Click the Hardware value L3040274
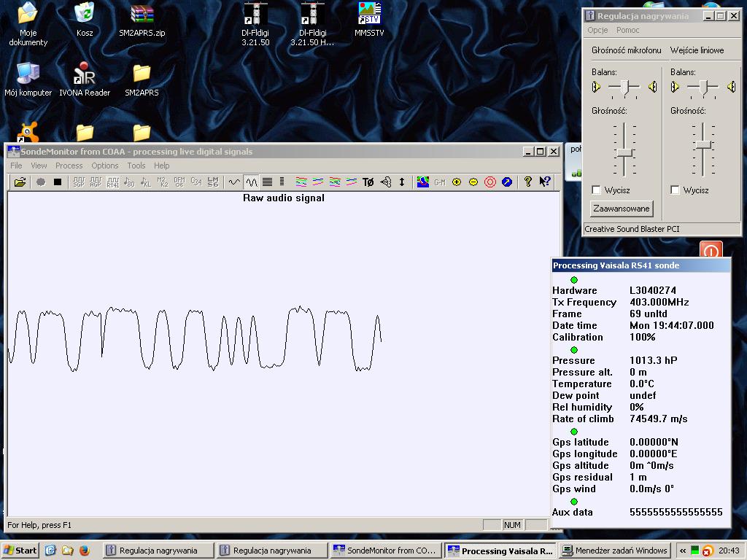This screenshot has width=747, height=560. click(x=653, y=290)
